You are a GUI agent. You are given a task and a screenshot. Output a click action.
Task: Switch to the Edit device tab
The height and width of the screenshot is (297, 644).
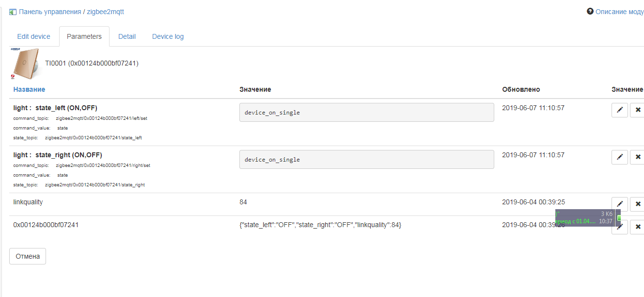click(x=33, y=36)
